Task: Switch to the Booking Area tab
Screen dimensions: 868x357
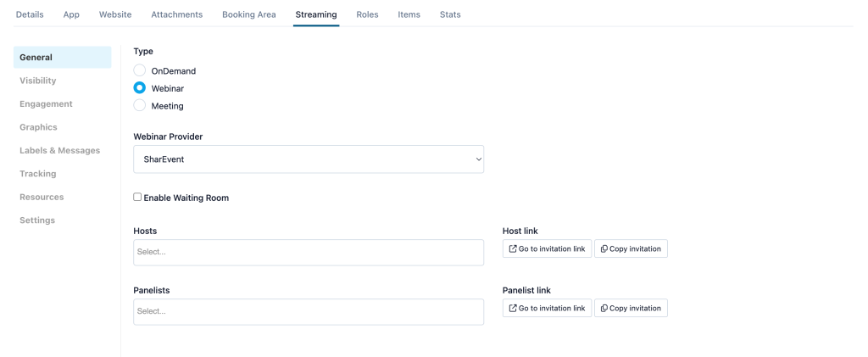Action: coord(248,15)
